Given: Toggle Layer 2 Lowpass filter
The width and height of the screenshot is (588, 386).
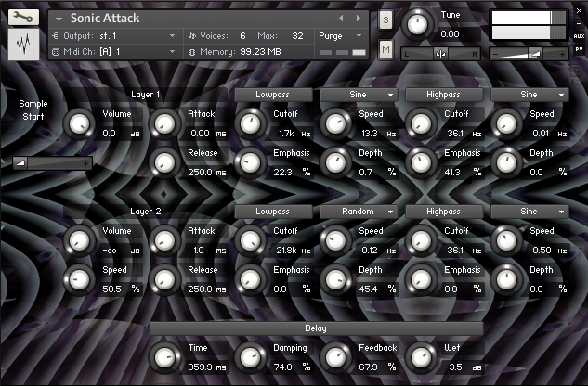Looking at the screenshot, I should tap(273, 212).
